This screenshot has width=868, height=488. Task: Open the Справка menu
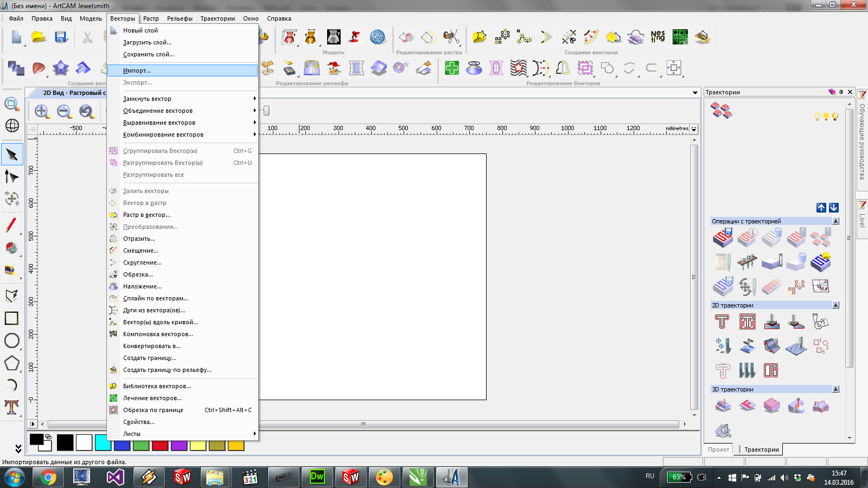pos(279,18)
